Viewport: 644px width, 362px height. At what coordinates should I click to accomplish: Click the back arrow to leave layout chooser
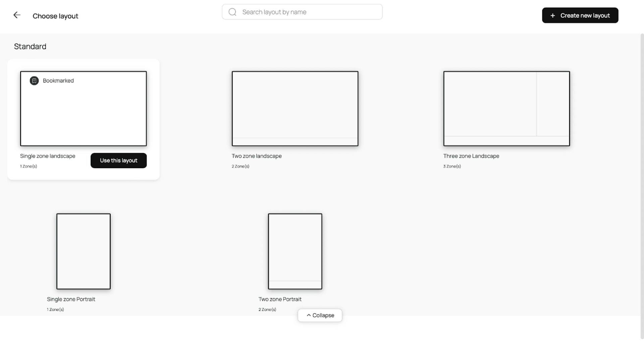pos(17,15)
